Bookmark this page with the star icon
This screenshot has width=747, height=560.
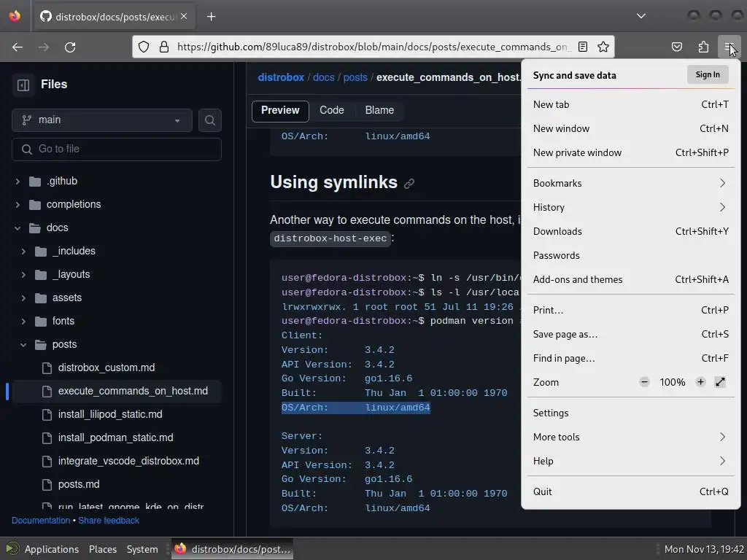tap(603, 47)
